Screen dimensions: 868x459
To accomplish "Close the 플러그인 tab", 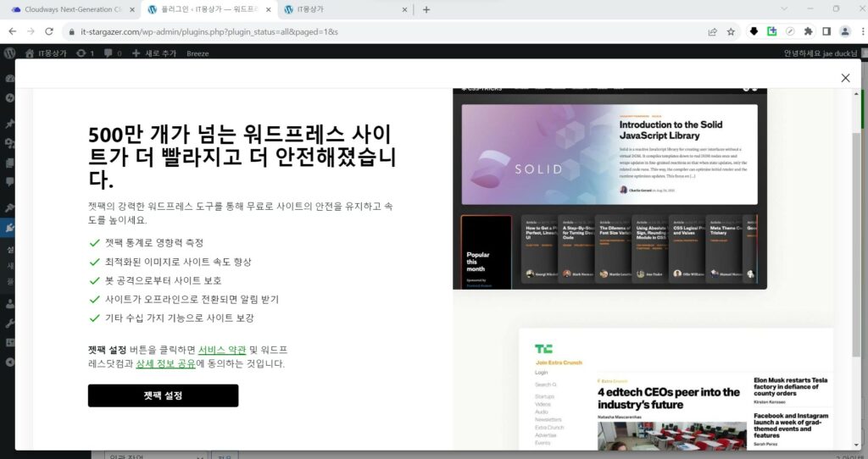I will [269, 9].
